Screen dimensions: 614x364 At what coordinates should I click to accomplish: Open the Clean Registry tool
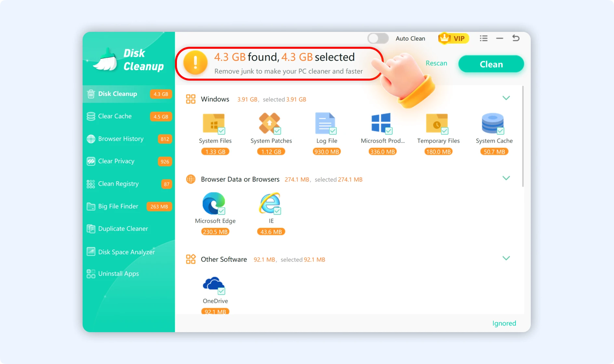pyautogui.click(x=118, y=184)
